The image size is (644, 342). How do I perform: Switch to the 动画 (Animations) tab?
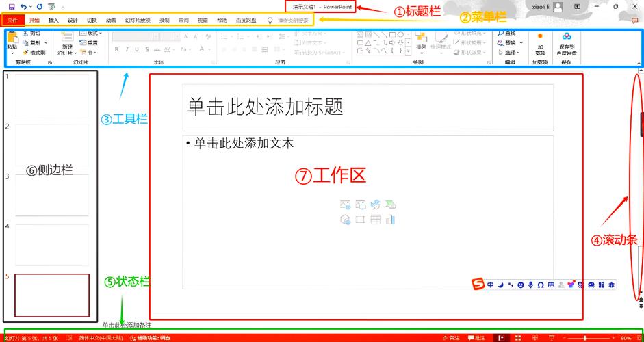pyautogui.click(x=111, y=20)
